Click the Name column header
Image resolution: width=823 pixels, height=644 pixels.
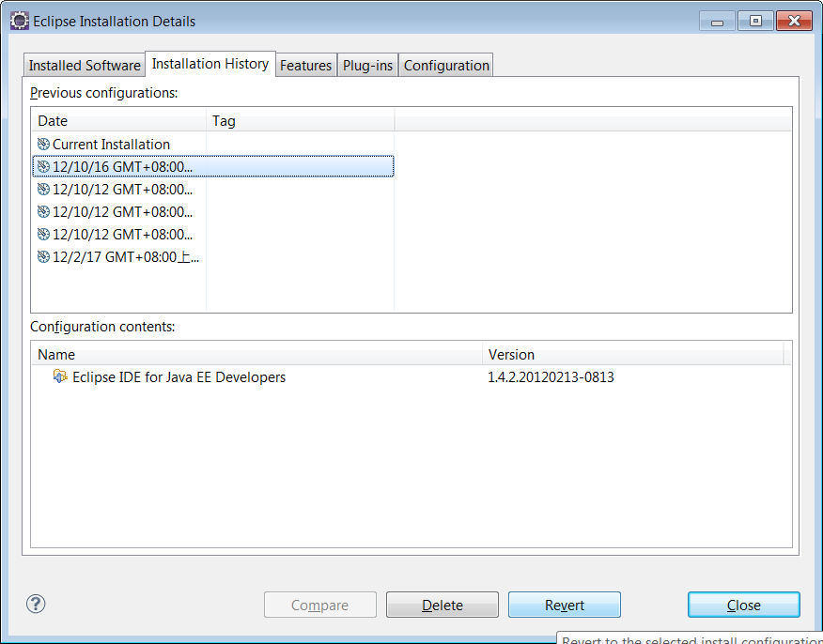pos(256,355)
